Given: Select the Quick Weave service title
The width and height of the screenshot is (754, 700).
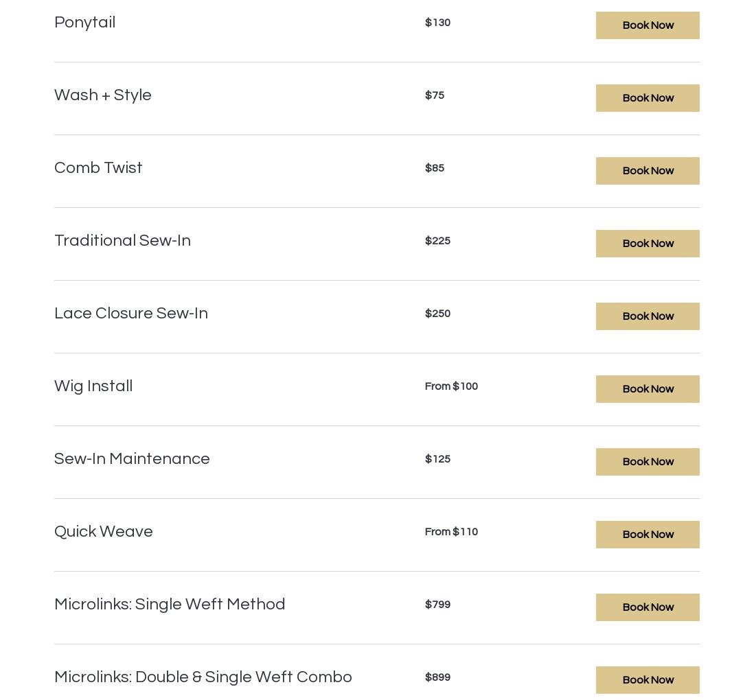Looking at the screenshot, I should coord(104,532).
